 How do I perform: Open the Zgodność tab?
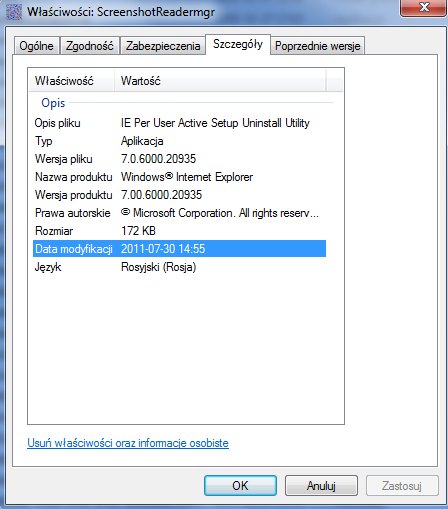click(89, 46)
